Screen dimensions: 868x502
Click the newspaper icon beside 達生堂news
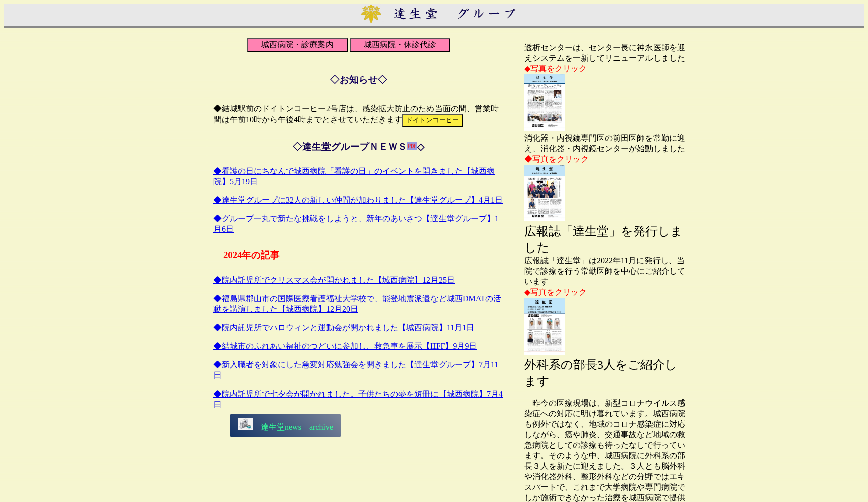[244, 425]
